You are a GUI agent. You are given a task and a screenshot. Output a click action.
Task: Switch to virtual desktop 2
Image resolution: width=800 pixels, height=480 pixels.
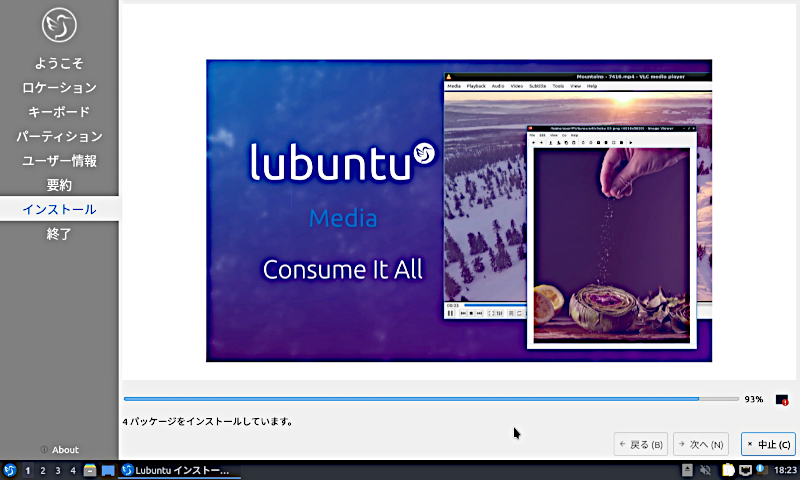click(x=43, y=470)
